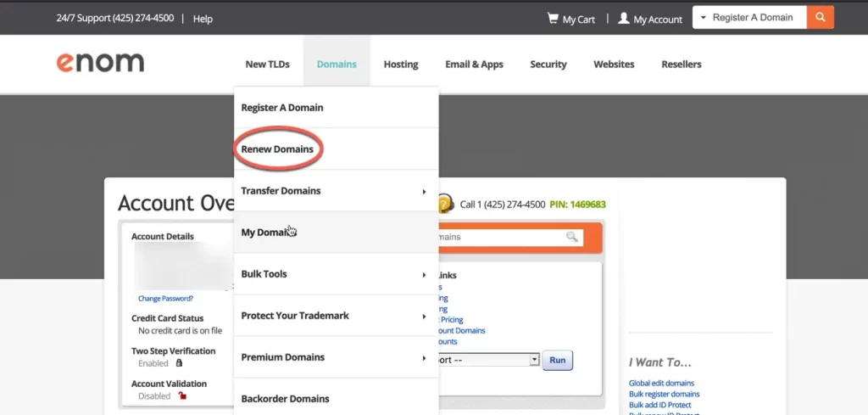Click the Run button
868x415 pixels.
coord(557,360)
